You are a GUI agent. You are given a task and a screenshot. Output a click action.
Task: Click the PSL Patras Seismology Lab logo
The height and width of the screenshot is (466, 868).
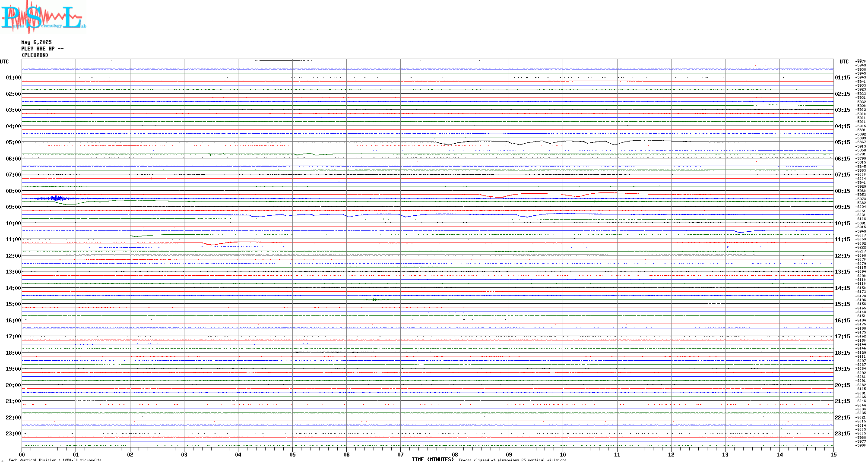point(43,16)
